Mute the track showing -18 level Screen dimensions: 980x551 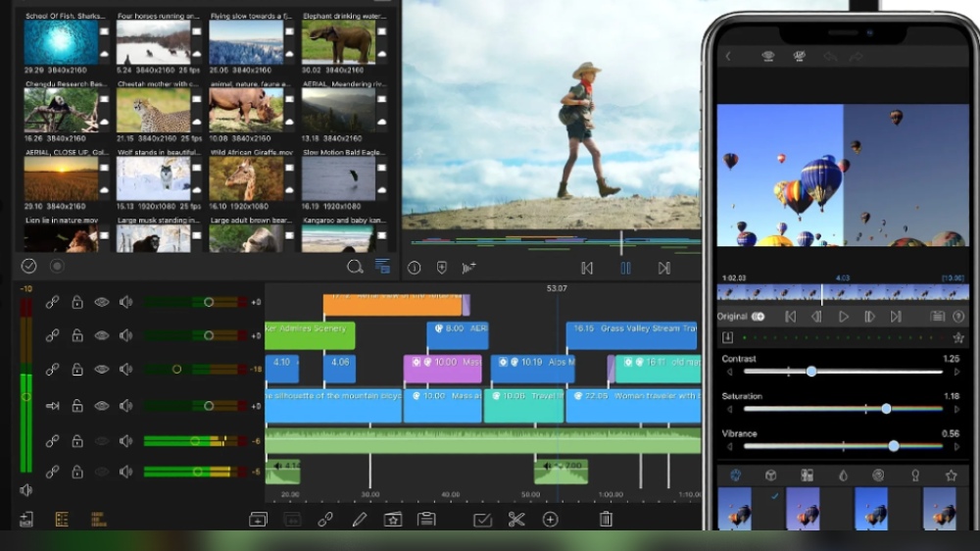[x=126, y=369]
